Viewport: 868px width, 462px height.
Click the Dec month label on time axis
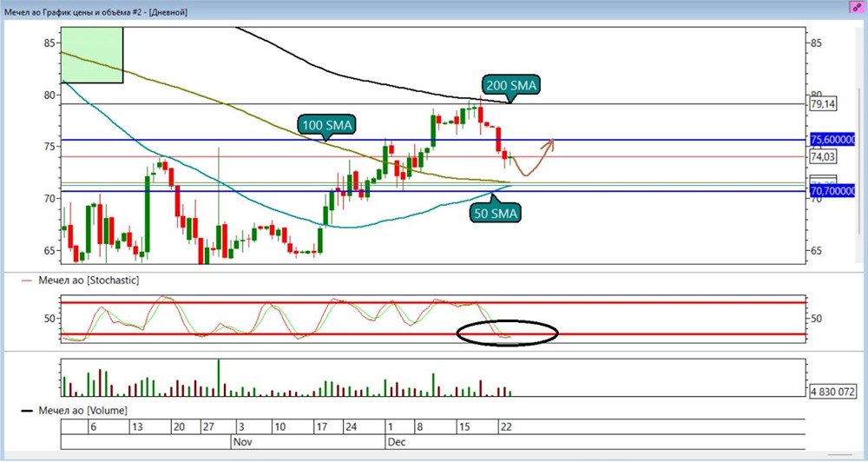pyautogui.click(x=397, y=443)
